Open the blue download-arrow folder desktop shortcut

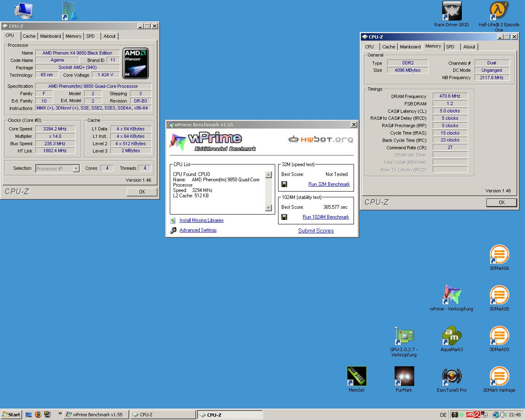click(x=70, y=11)
